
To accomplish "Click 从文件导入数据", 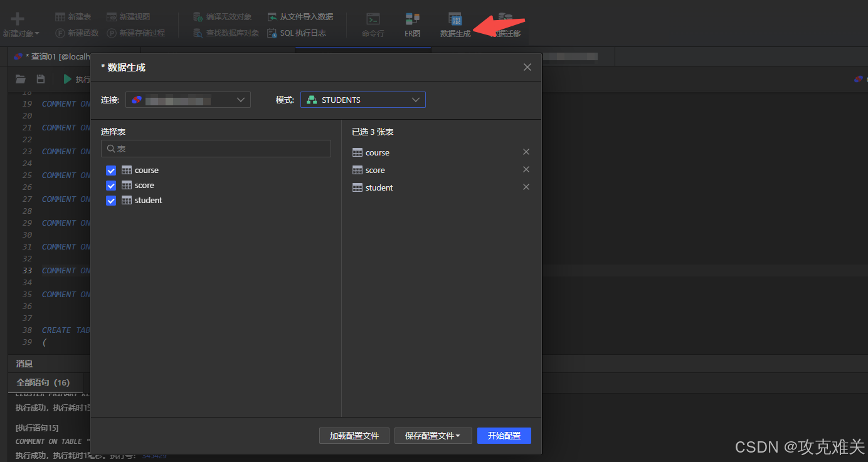I will pyautogui.click(x=300, y=16).
